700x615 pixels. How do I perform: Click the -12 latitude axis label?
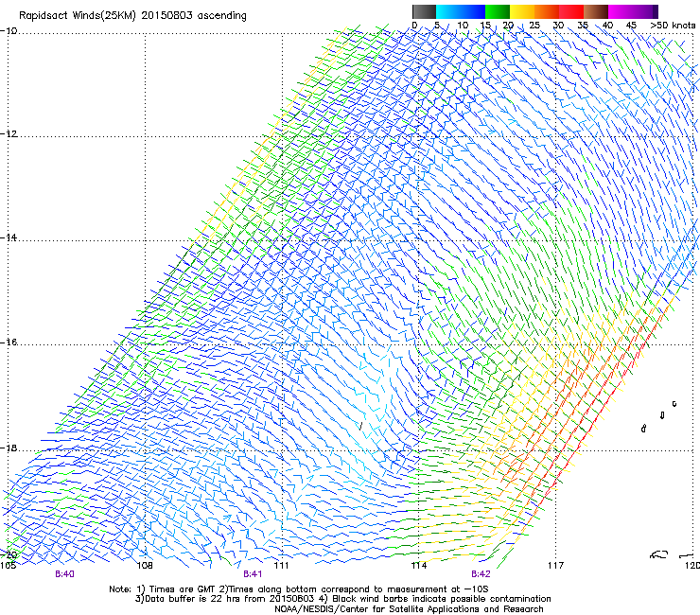pyautogui.click(x=9, y=134)
